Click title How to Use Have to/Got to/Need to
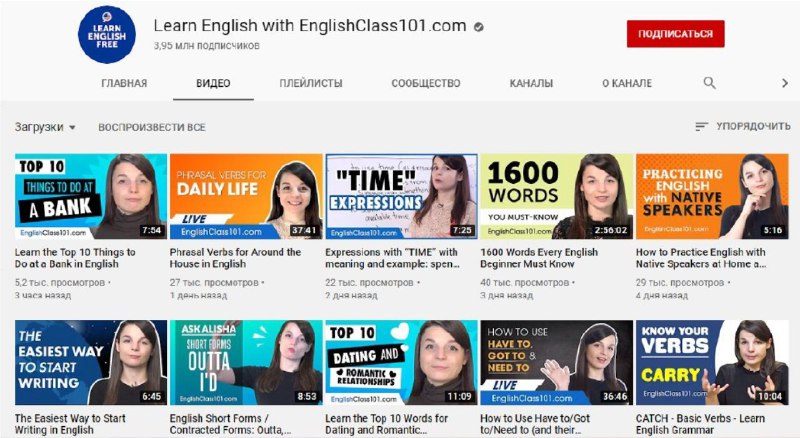The width and height of the screenshot is (800, 438). 535,424
